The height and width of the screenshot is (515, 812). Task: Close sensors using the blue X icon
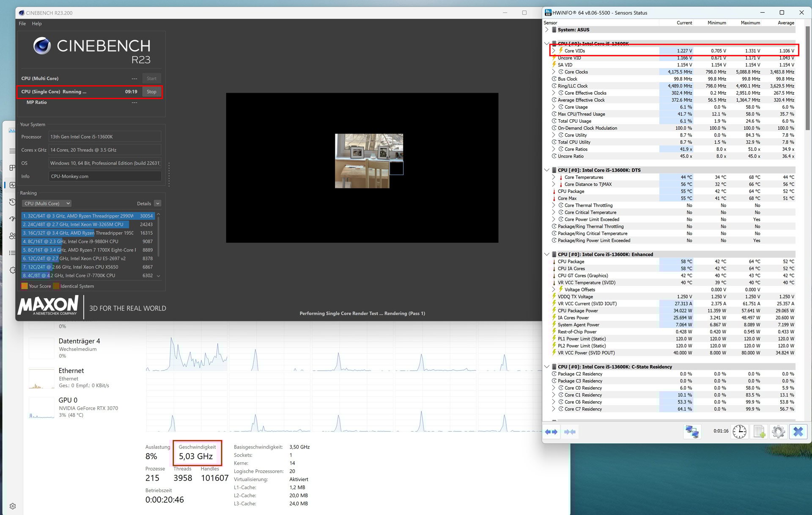click(x=798, y=432)
